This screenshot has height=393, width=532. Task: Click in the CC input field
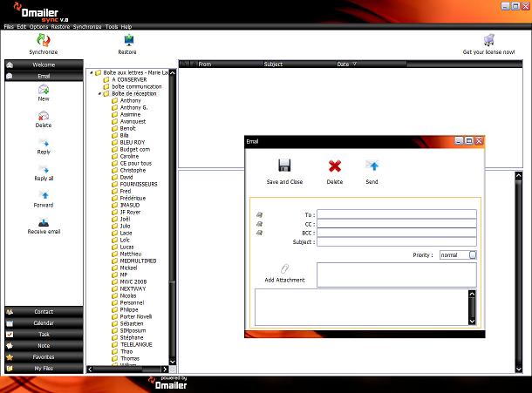(x=397, y=223)
